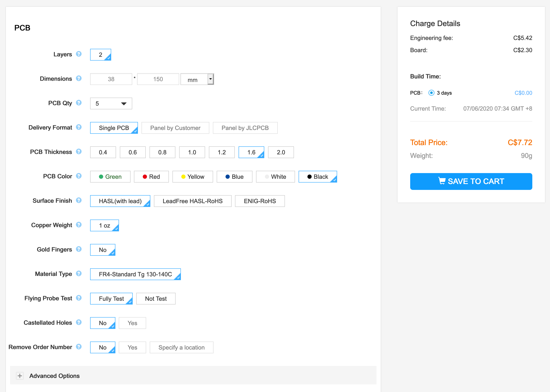This screenshot has width=550, height=392.
Task: Open help icon next to Castellated Holes
Action: [79, 322]
